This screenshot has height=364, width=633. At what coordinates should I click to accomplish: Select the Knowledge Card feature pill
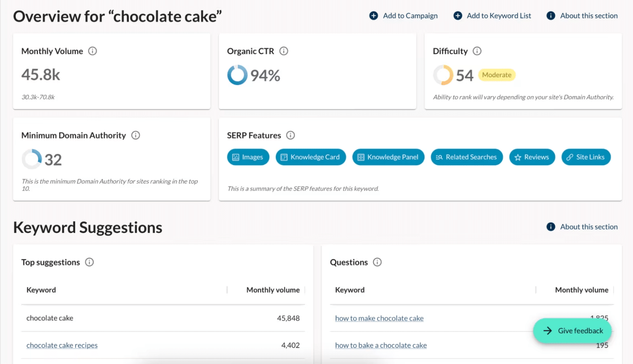[311, 157]
